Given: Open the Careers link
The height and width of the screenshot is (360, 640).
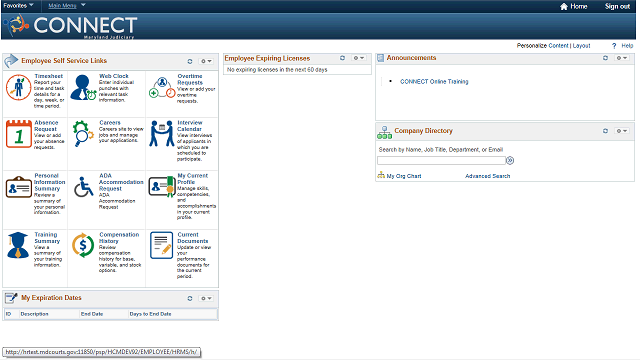Looking at the screenshot, I should [110, 122].
